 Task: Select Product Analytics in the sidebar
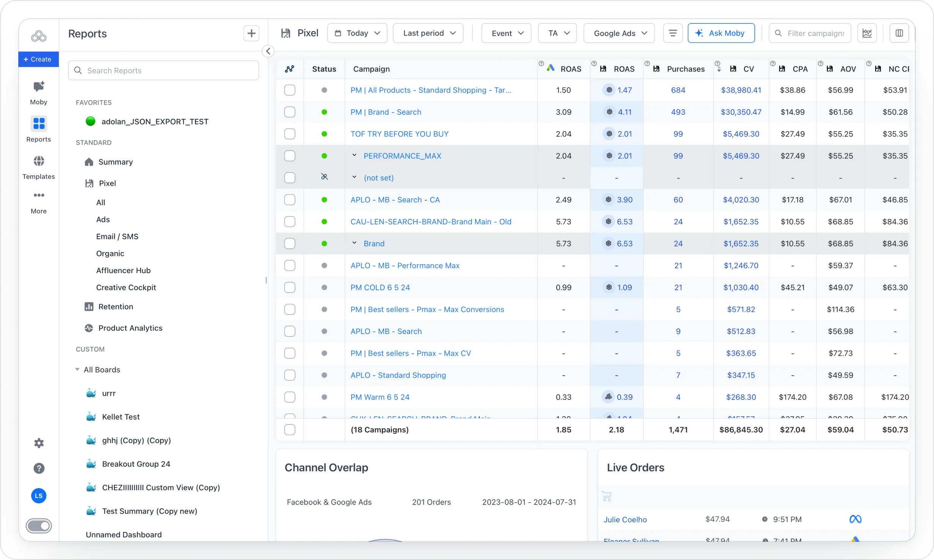point(130,328)
